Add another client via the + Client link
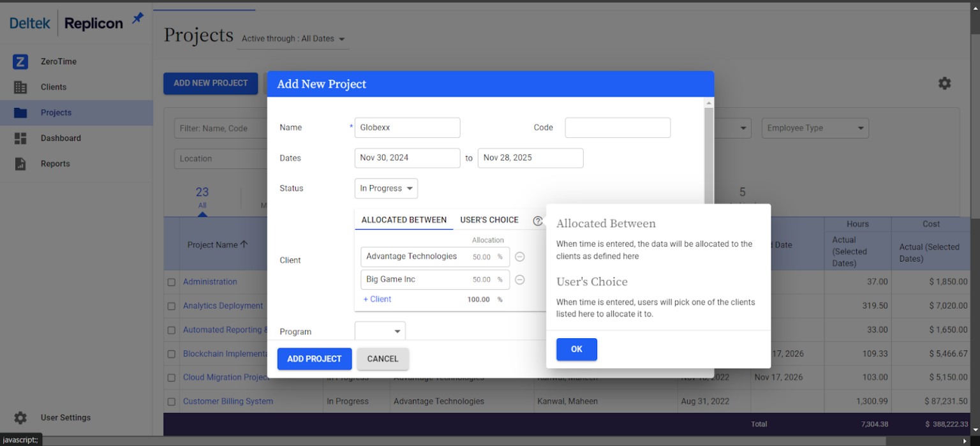 coord(376,299)
